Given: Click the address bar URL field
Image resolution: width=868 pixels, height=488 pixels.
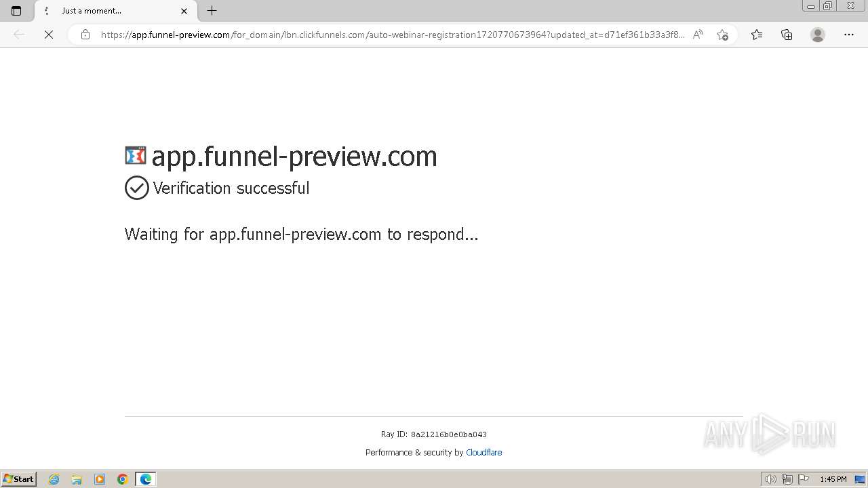Looking at the screenshot, I should [x=392, y=35].
